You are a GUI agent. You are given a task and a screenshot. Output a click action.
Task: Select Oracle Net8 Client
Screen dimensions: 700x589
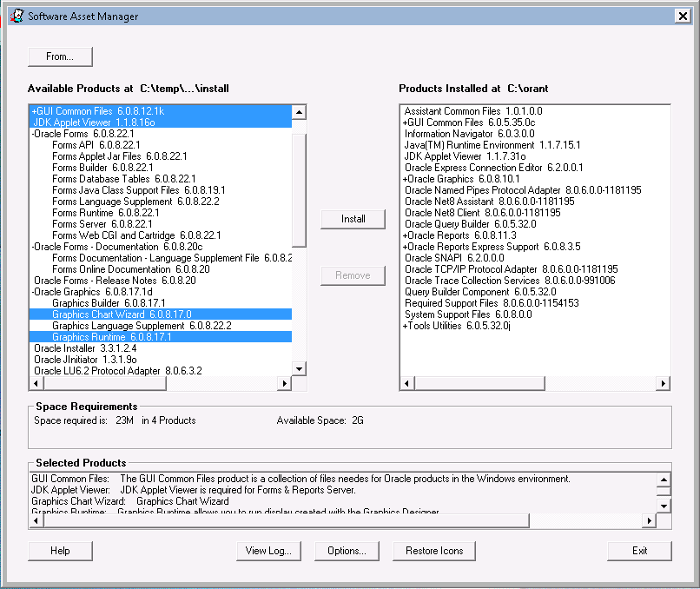tap(482, 213)
